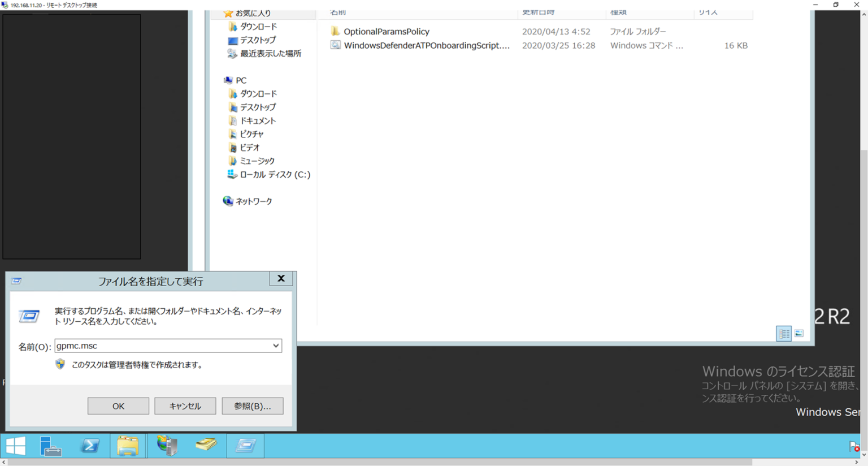
Task: Select the WindowsDefenderATPOnboardingScript file icon
Action: pos(336,45)
